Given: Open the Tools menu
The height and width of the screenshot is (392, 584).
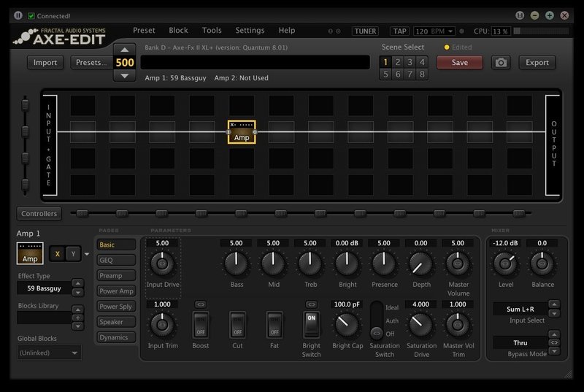Looking at the screenshot, I should click(x=212, y=31).
